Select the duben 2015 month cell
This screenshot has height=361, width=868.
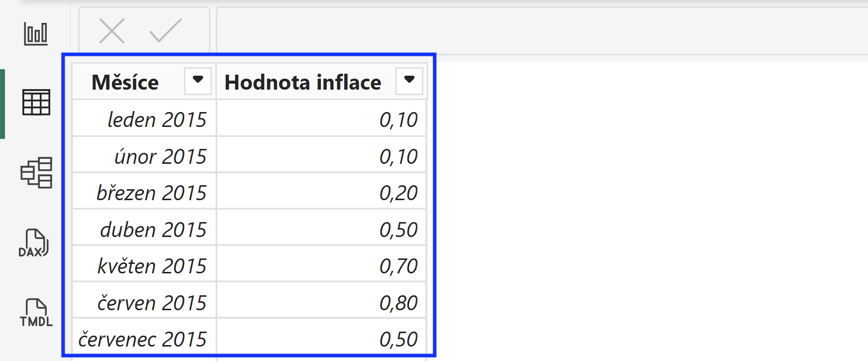(x=144, y=229)
